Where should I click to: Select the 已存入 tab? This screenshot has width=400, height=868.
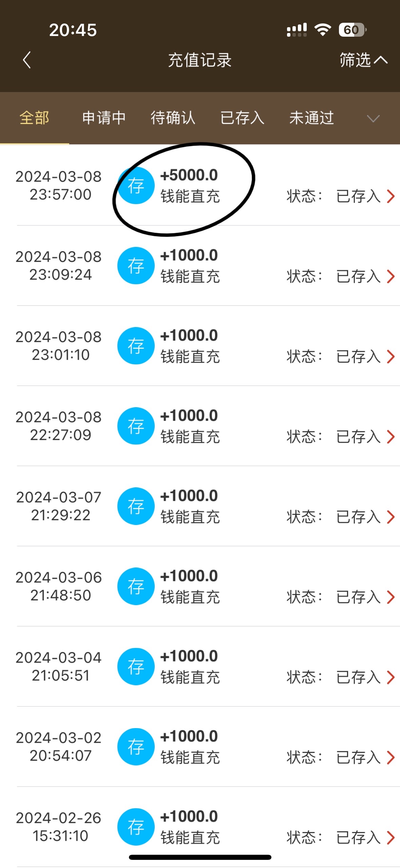point(242,118)
